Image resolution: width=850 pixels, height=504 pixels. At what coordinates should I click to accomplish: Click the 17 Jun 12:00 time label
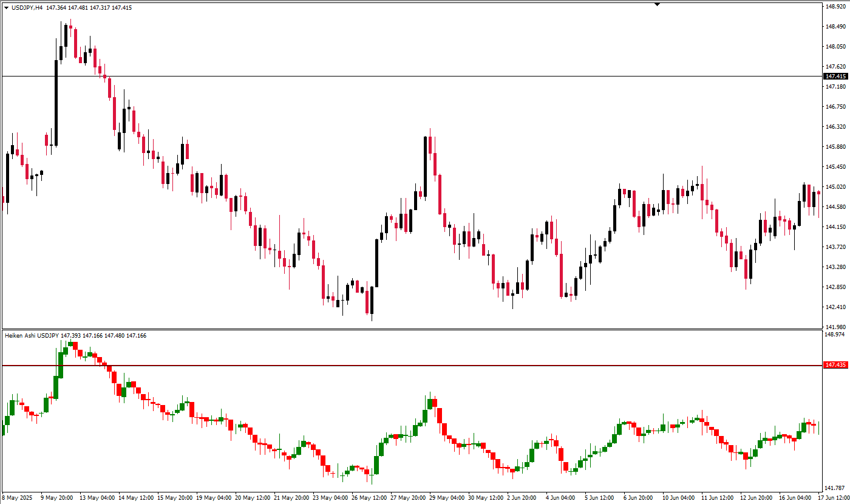(833, 498)
